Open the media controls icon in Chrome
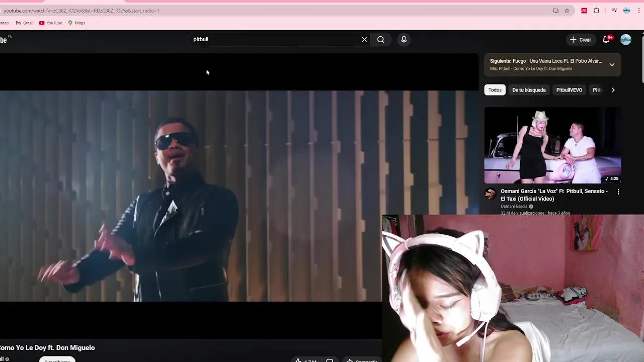Viewport: 644px width, 362px height. (x=614, y=11)
